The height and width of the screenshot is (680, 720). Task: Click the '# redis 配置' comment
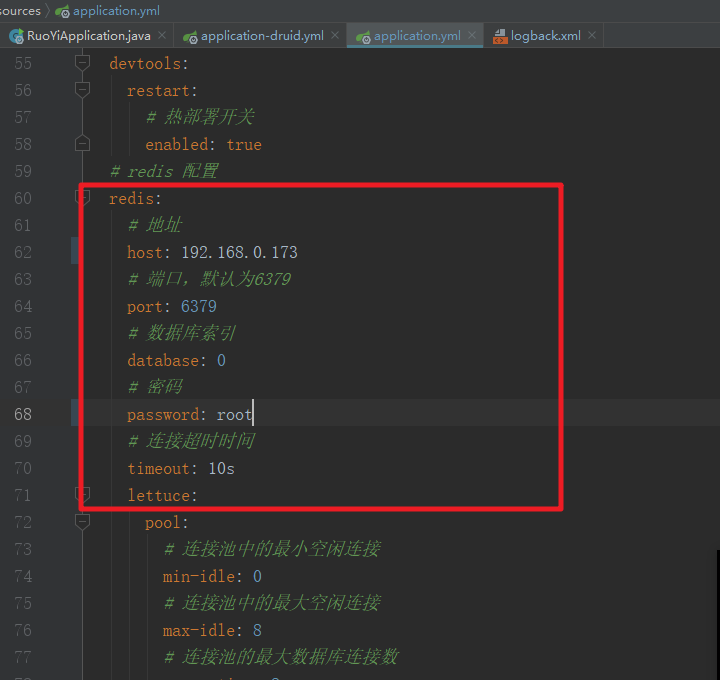[163, 171]
